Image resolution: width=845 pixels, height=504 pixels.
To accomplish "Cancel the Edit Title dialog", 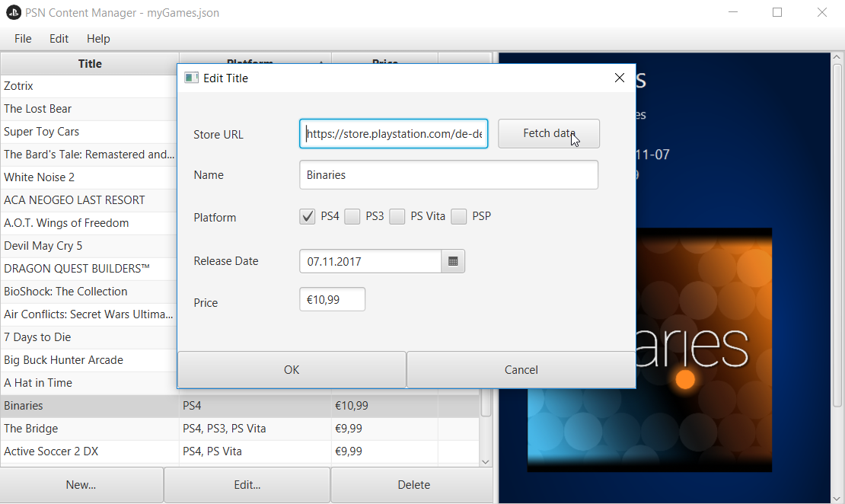I will click(521, 370).
